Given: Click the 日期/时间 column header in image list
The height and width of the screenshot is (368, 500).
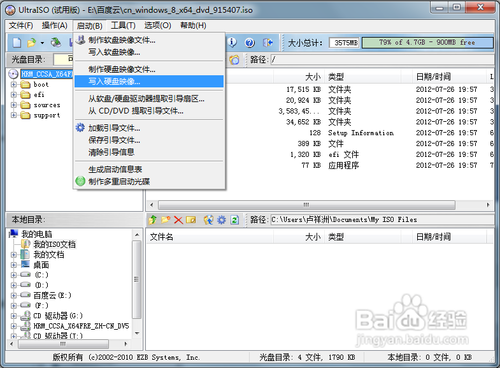Looking at the screenshot, I should click(449, 77).
